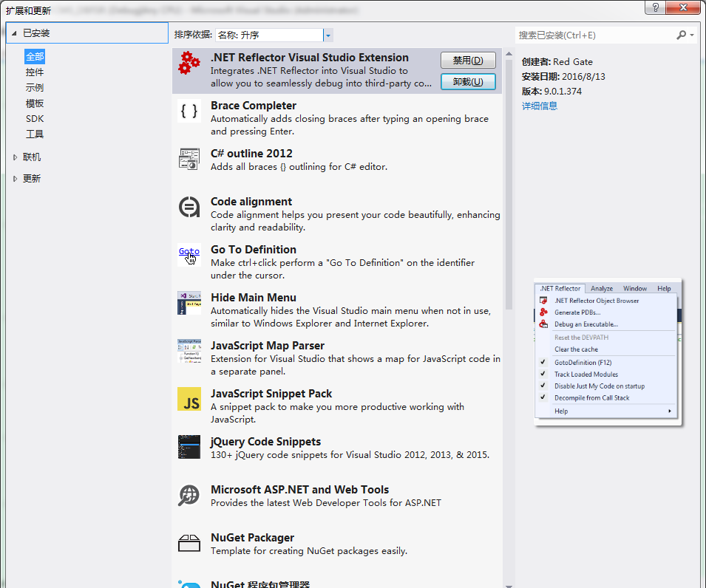Image resolution: width=706 pixels, height=588 pixels.
Task: Click the Code alignment icon
Action: [189, 207]
